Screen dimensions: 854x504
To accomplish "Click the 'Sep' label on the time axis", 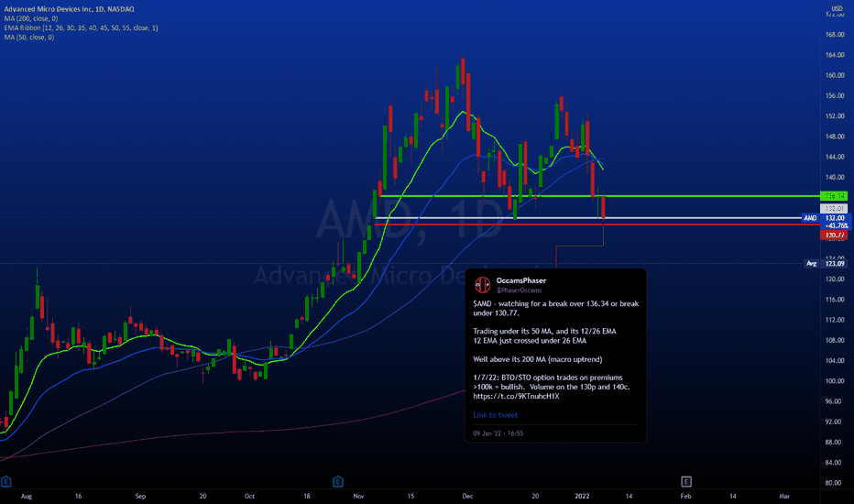I will [x=140, y=496].
